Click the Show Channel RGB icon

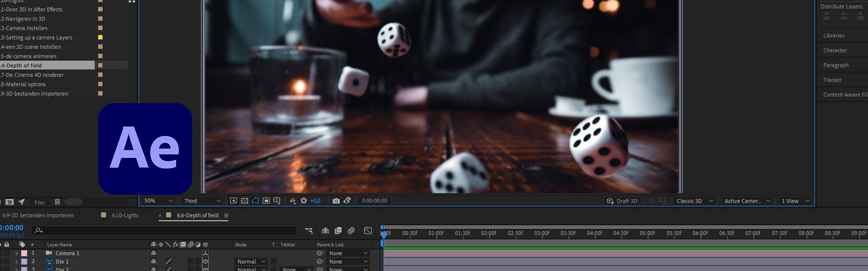(x=292, y=201)
